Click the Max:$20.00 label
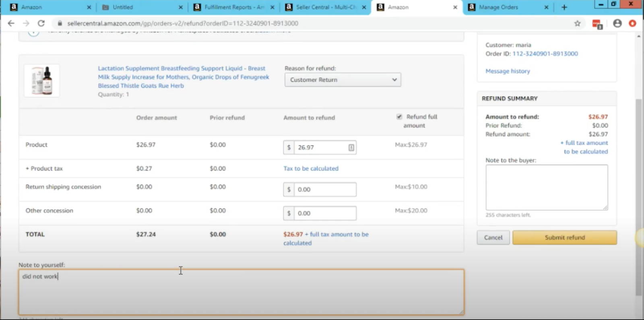The width and height of the screenshot is (644, 320). click(x=411, y=211)
